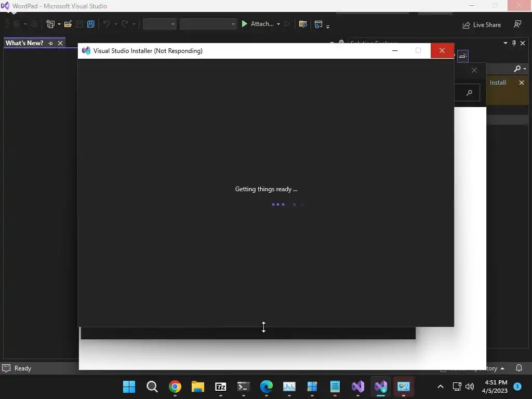Click the Install link in notification bar
532x399 pixels.
point(498,83)
